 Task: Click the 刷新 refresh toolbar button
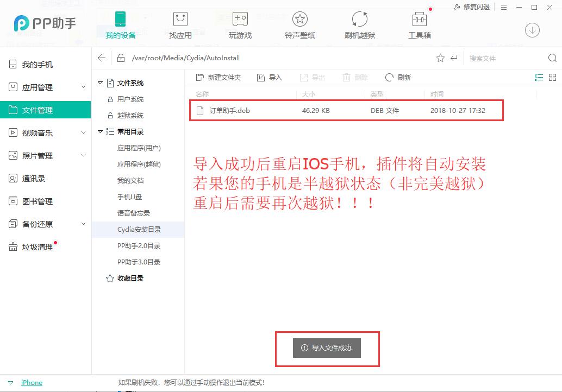pos(398,78)
